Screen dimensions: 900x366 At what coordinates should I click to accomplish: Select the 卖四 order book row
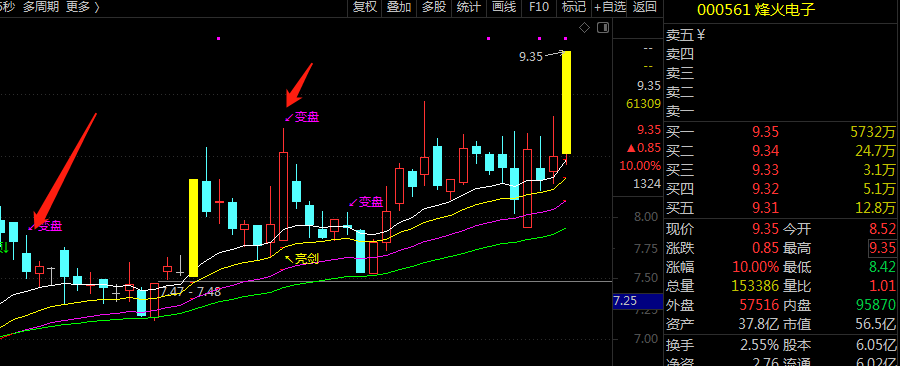pos(782,54)
